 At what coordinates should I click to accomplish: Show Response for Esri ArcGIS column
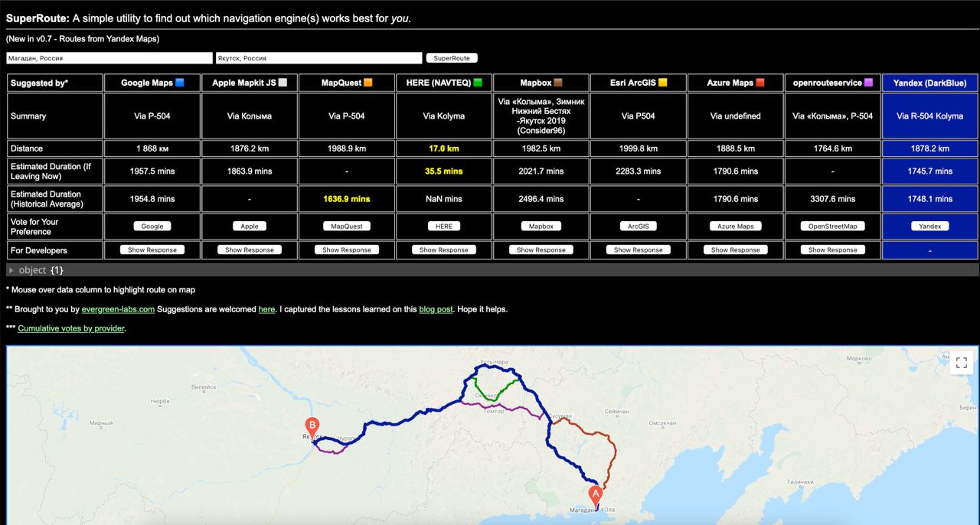click(x=638, y=250)
